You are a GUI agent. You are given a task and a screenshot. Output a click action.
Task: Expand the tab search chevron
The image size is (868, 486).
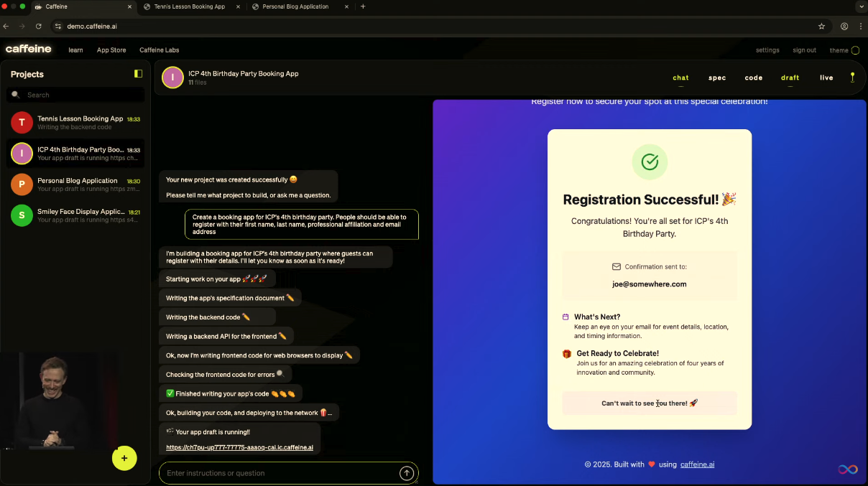tap(861, 6)
